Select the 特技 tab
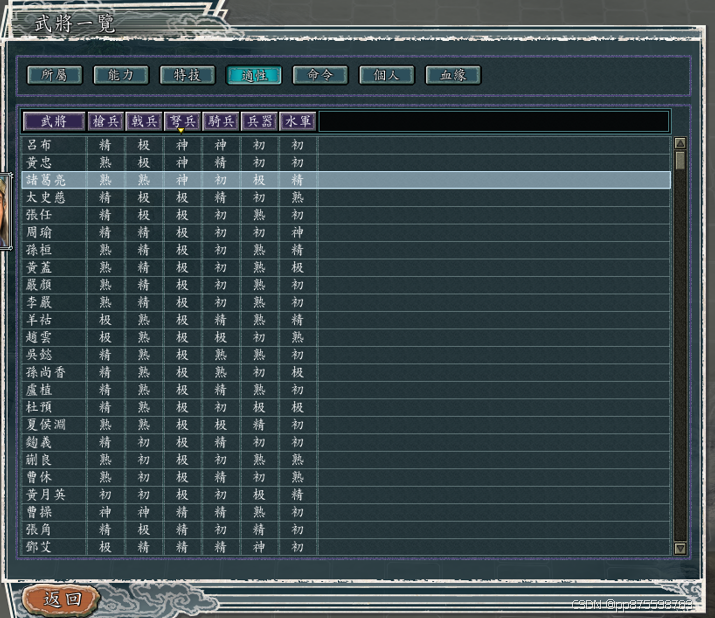 (x=187, y=75)
